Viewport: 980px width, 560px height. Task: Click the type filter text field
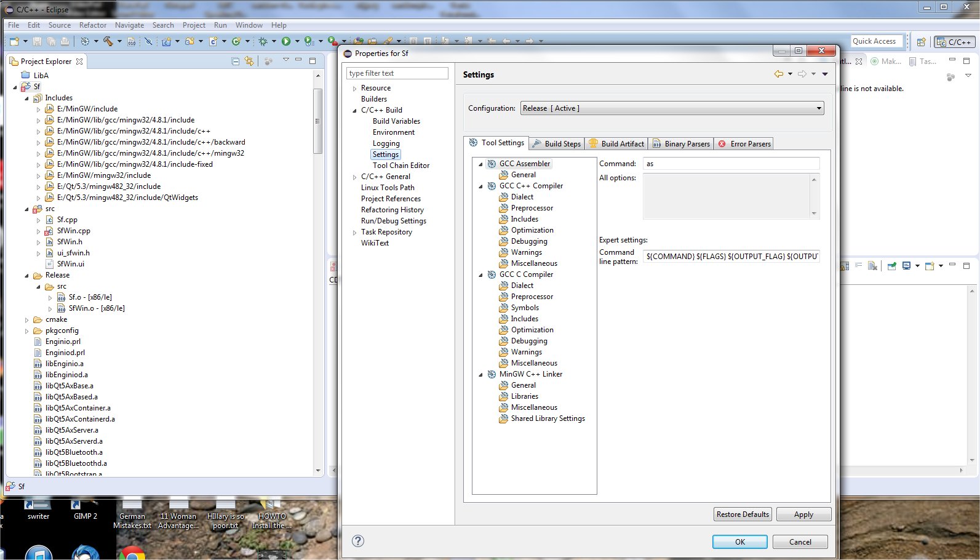[x=397, y=73]
